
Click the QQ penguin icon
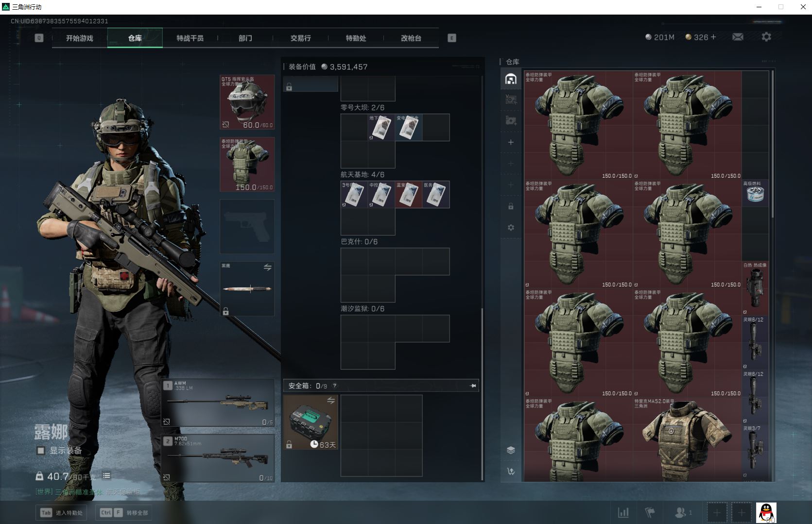pos(766,512)
